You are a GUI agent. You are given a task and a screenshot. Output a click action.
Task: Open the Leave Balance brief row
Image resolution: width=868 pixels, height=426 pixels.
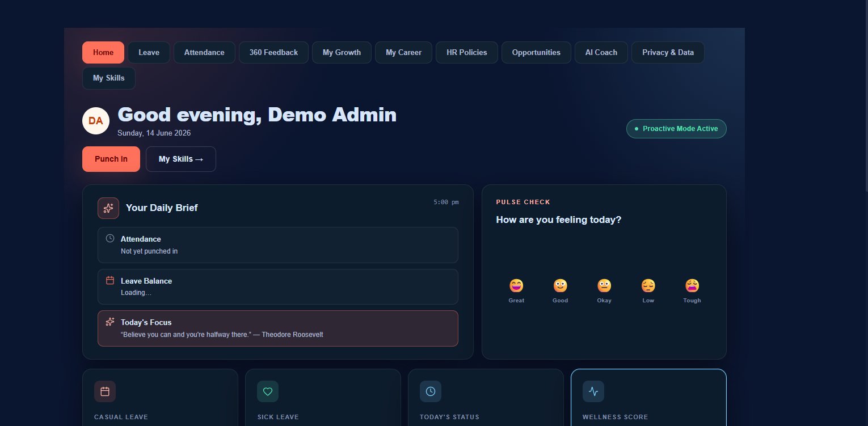coord(278,286)
